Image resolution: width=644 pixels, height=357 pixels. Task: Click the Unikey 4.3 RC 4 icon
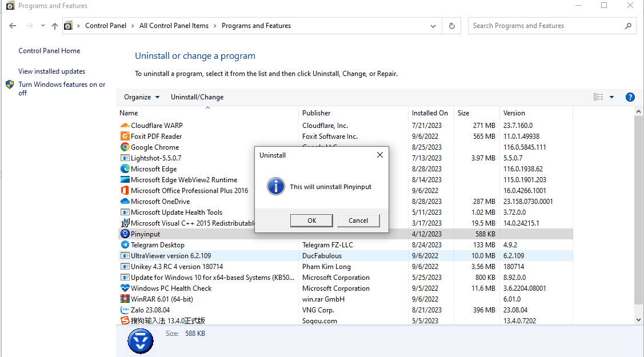(x=125, y=267)
